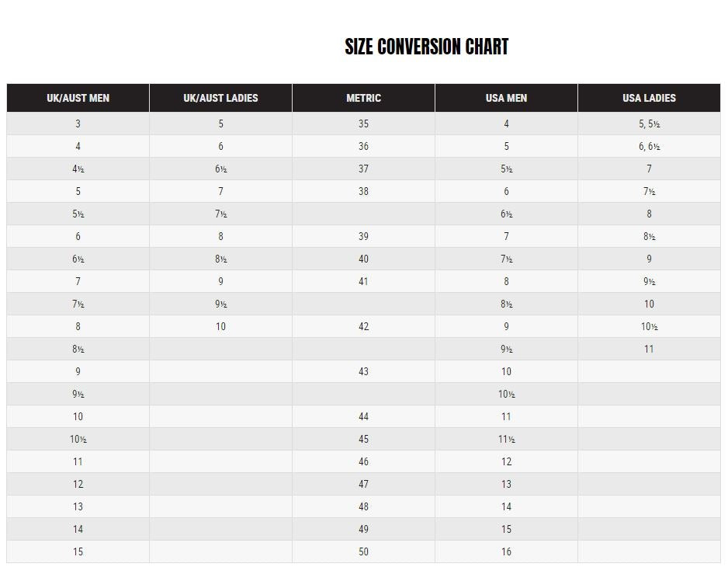728x574 pixels.
Task: Click UK/AUST Ladies size 10 cell
Action: click(x=220, y=326)
